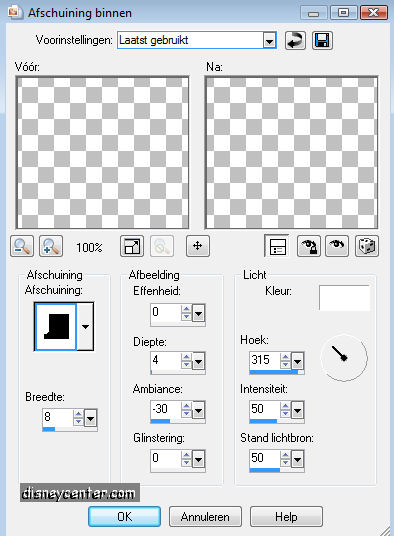Open Stand lichtbron slider dropdown
Viewport: 394px width, 536px height.
(298, 459)
